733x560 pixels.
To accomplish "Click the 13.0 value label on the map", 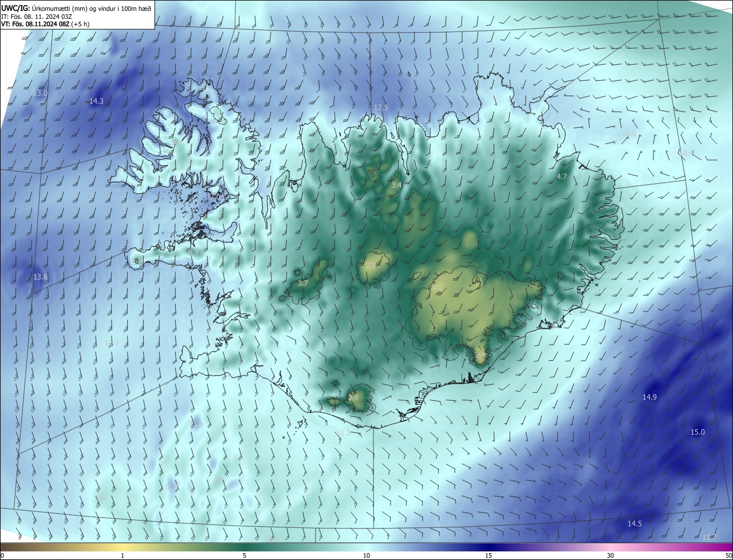I will point(41,93).
